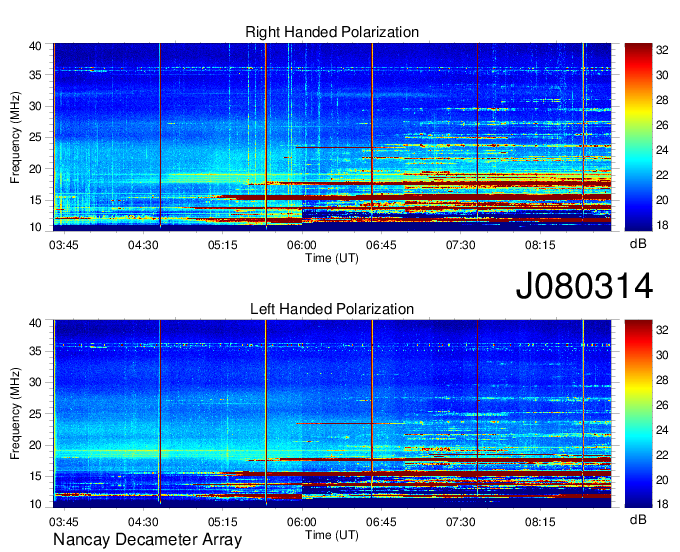Click 04:30 time tick on Left Handed plot
This screenshot has height=552, width=680.
(x=143, y=522)
